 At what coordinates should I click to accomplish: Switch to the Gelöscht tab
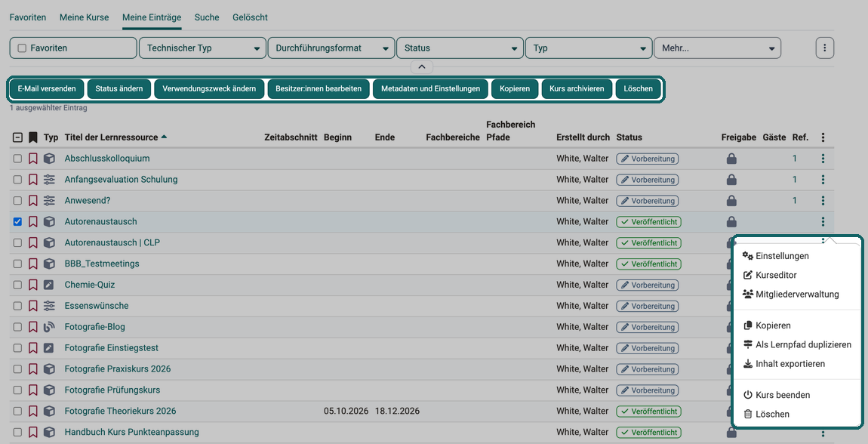click(x=251, y=17)
